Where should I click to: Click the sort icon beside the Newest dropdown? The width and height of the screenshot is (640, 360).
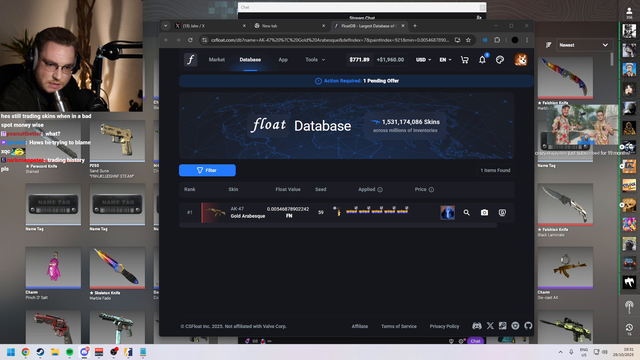(x=549, y=45)
